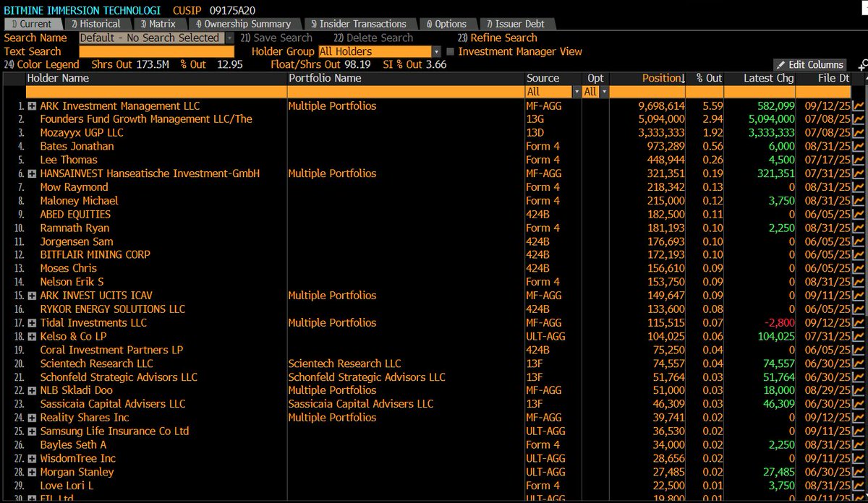The width and height of the screenshot is (868, 503).
Task: Open chart icon for Mow Raymond row
Action: 859,187
